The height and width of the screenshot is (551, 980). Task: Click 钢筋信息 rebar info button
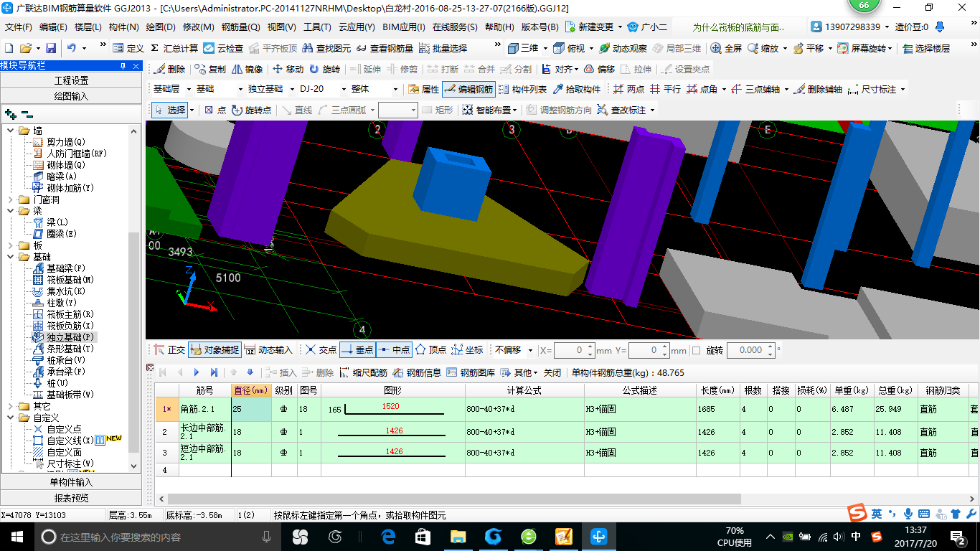417,372
